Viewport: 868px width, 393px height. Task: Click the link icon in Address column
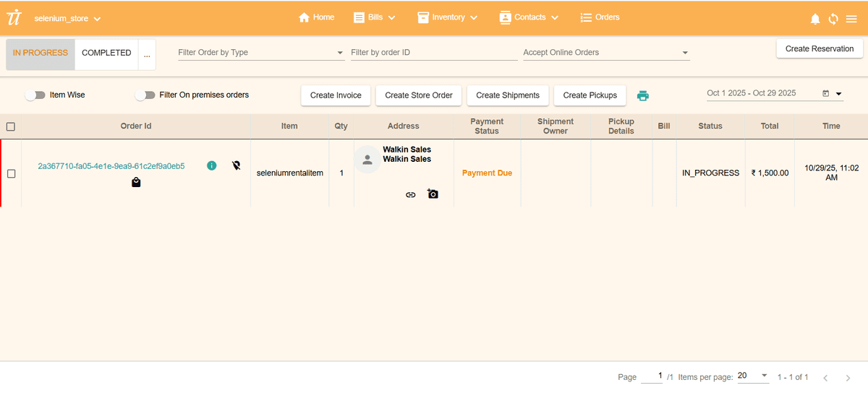click(410, 194)
